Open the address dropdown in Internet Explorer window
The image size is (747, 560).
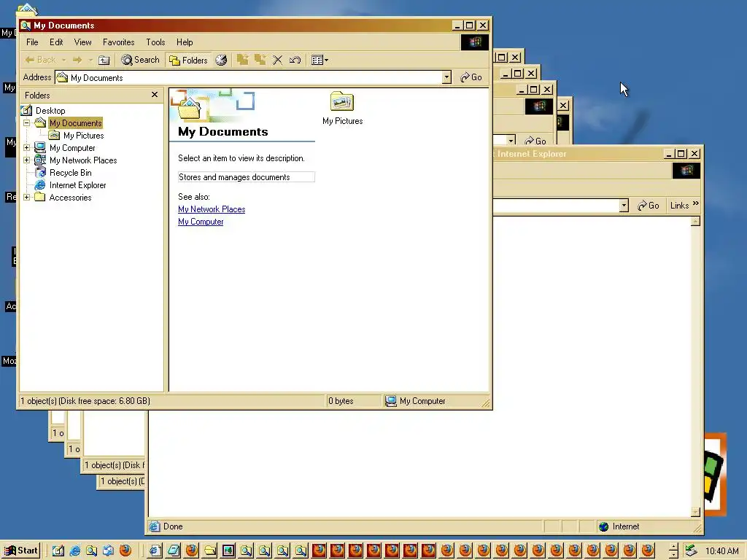pos(624,205)
